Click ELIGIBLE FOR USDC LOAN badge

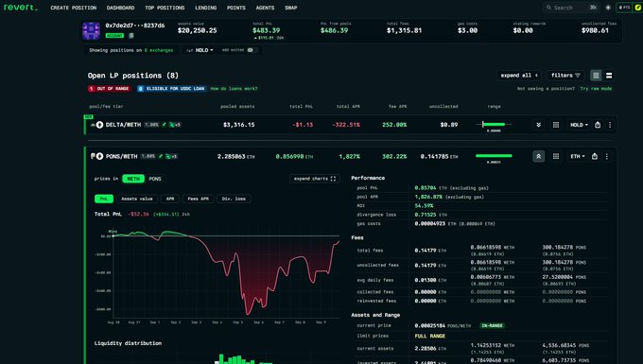click(172, 89)
